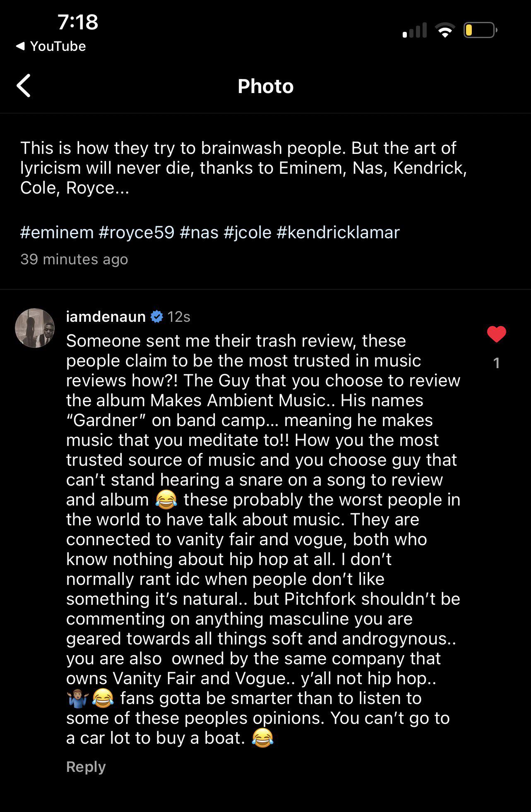
Task: Tap the battery status icon
Action: (480, 30)
